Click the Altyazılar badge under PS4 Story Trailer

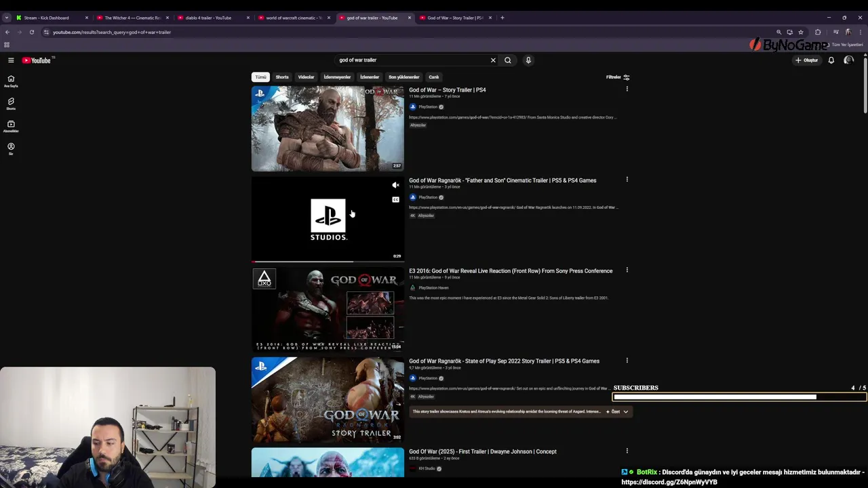(418, 125)
